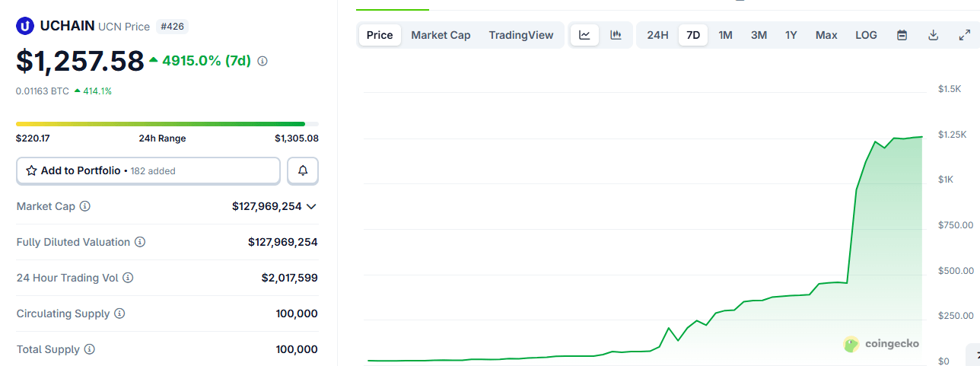Click Add to Portfolio button
980x366 pixels.
point(148,170)
